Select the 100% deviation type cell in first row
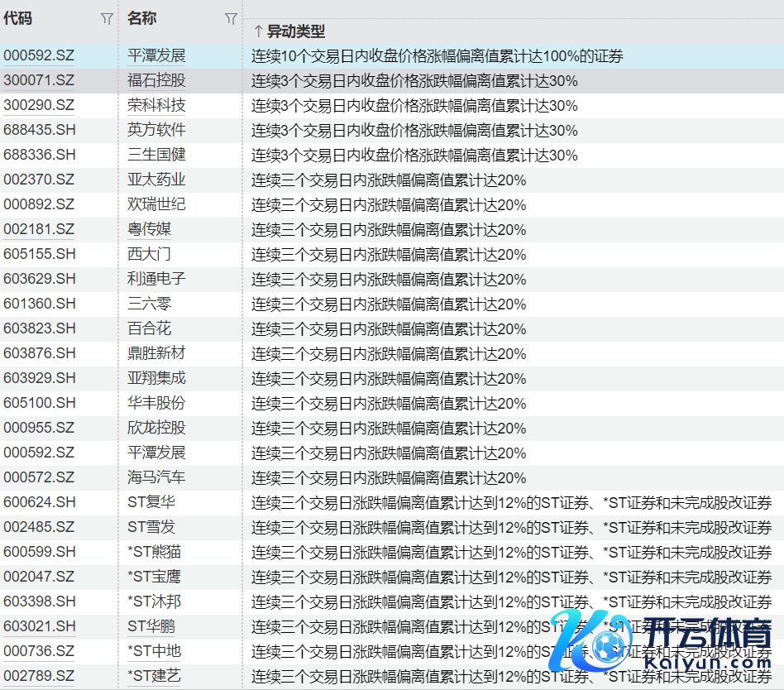Screen dimensions: 784x690 pyautogui.click(x=437, y=56)
